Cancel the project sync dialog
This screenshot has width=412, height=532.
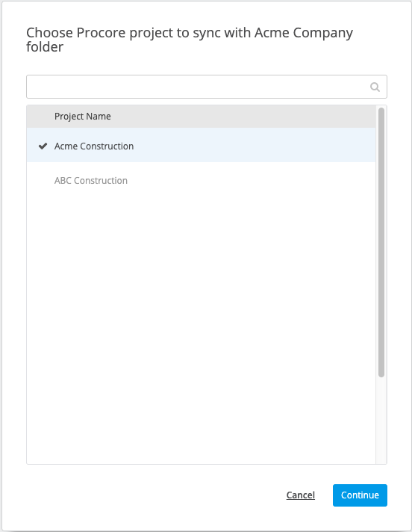[301, 495]
